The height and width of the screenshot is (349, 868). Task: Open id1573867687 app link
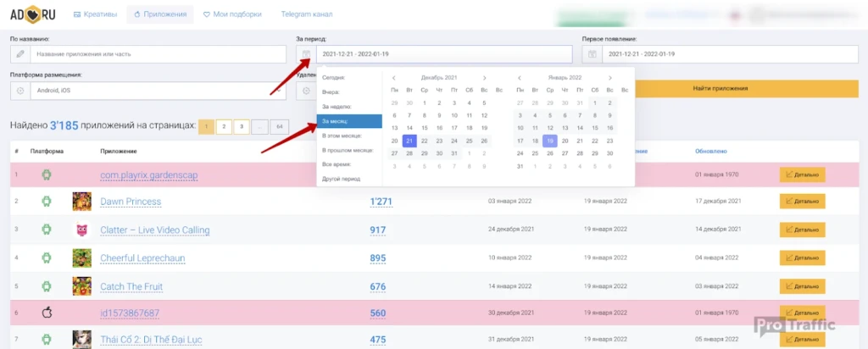[x=130, y=313]
